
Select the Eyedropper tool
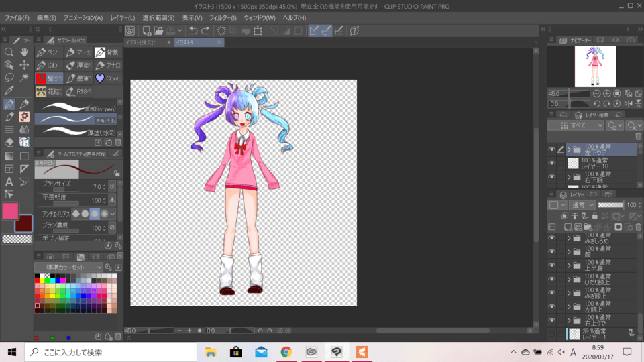[x=9, y=90]
